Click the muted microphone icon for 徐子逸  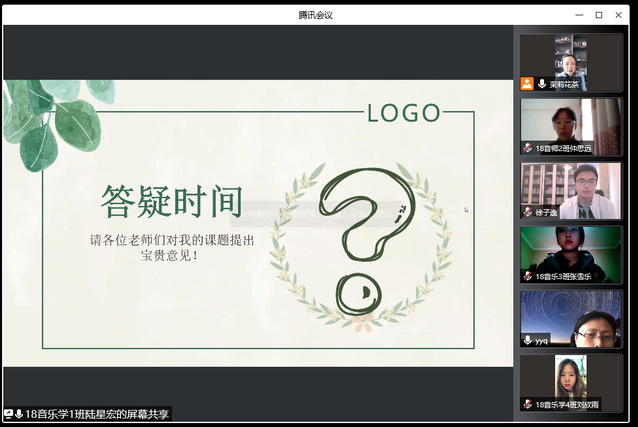coord(527,212)
